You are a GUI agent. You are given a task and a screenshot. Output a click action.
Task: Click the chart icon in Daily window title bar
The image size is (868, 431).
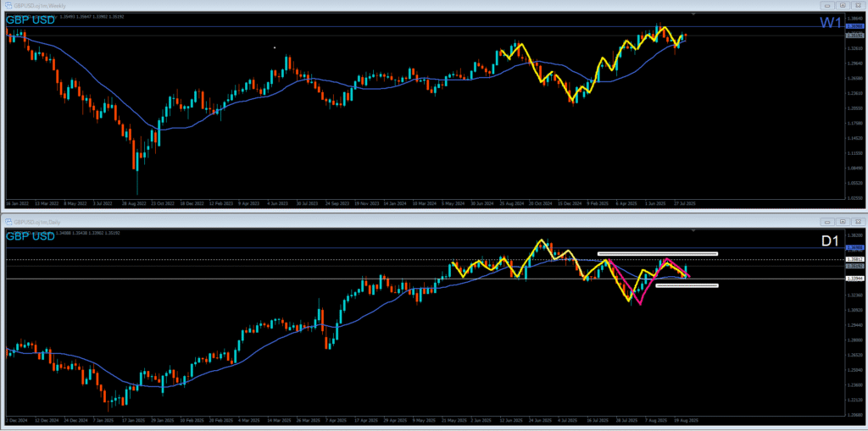point(8,221)
